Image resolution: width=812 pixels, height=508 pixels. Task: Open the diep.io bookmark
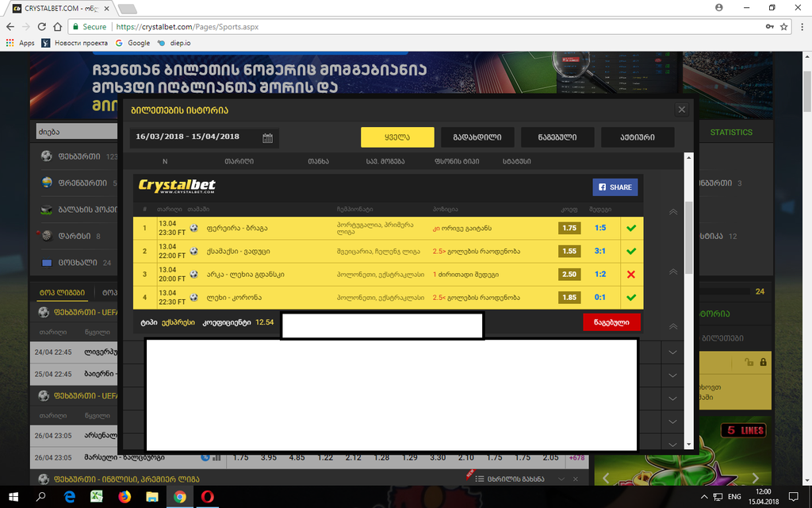[x=174, y=43]
